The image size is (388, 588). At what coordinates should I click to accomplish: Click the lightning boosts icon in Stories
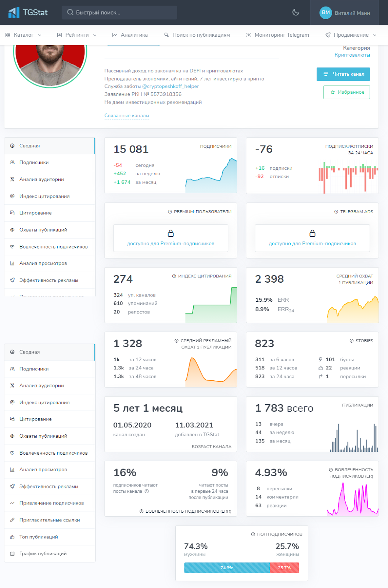[321, 359]
